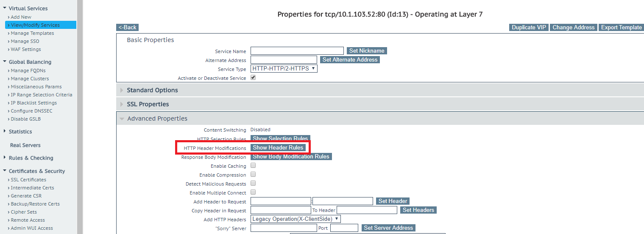Click the Set Alternate Address button

coord(350,59)
